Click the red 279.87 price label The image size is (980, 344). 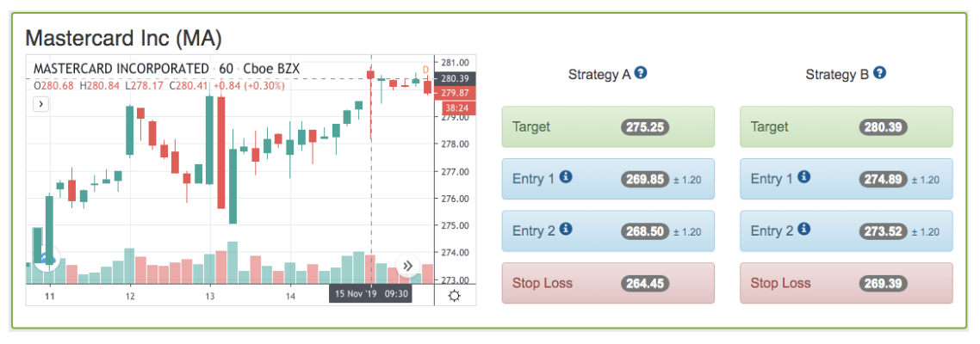click(455, 93)
